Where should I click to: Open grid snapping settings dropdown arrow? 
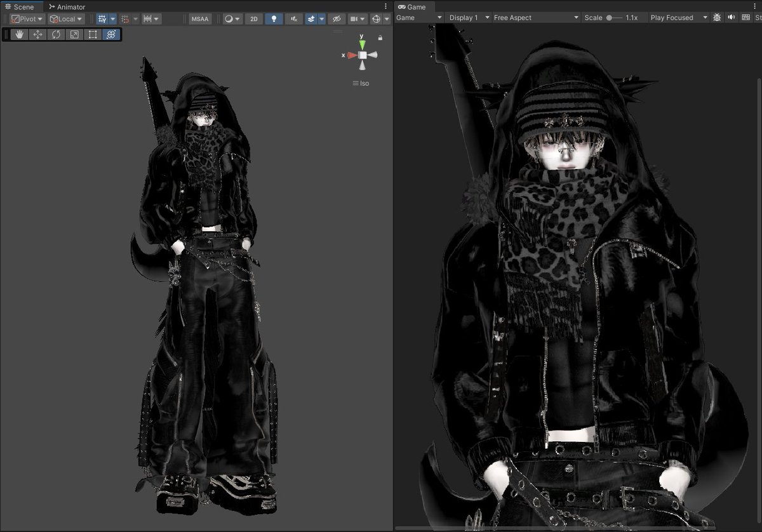tap(135, 19)
